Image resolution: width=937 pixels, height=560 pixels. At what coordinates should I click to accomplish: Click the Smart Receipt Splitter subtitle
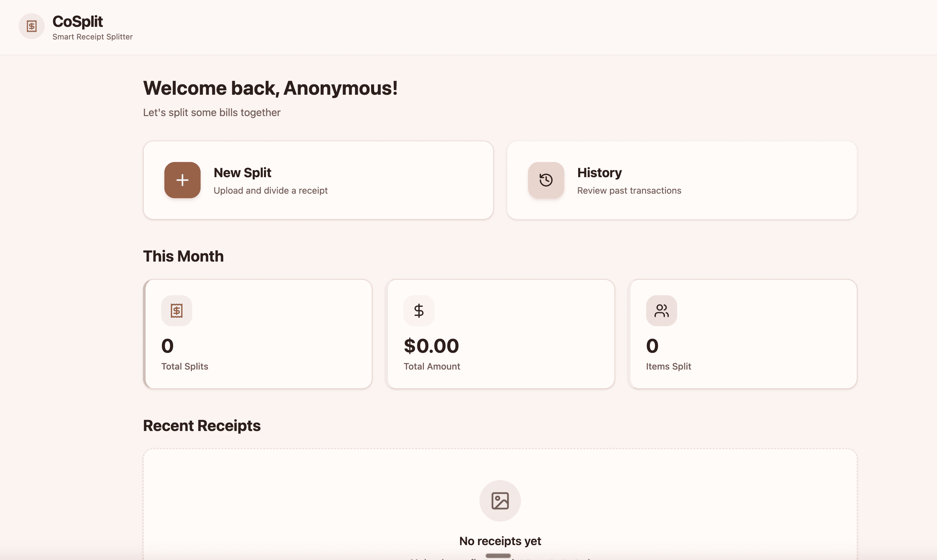(x=93, y=37)
